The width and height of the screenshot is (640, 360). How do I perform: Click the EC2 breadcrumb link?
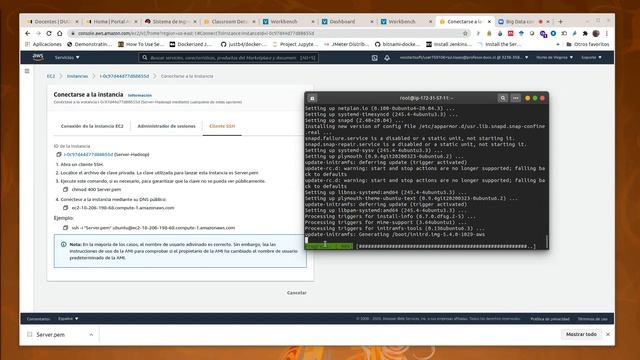[x=51, y=76]
